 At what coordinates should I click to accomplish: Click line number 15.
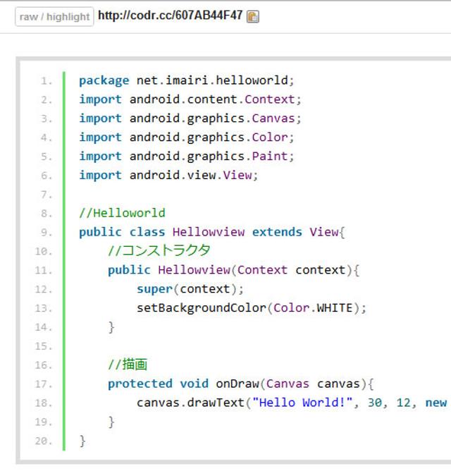point(44,346)
